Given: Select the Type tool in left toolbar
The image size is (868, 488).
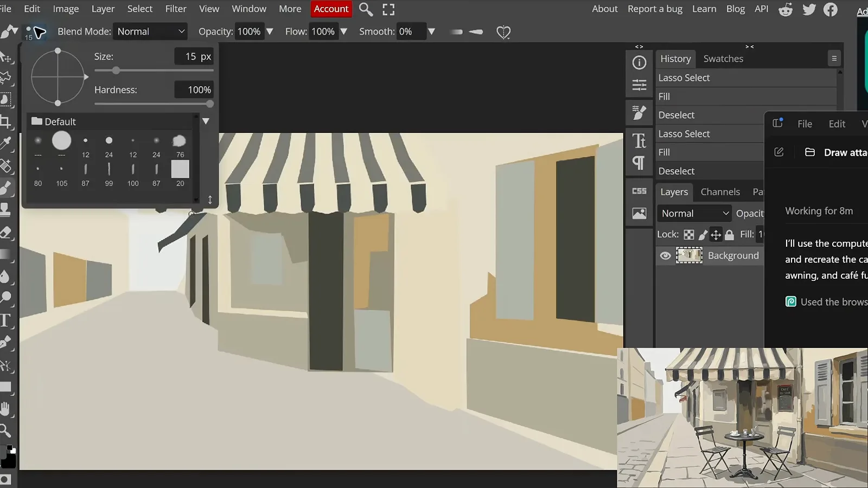Looking at the screenshot, I should (6, 320).
